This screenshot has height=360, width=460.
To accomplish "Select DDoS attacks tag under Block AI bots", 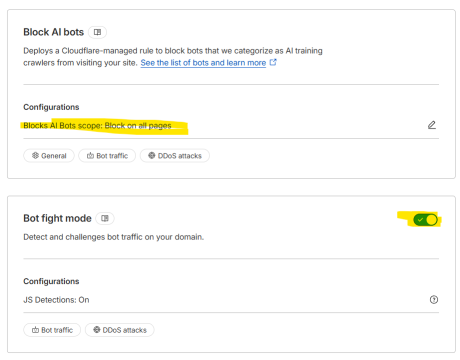I will point(175,156).
